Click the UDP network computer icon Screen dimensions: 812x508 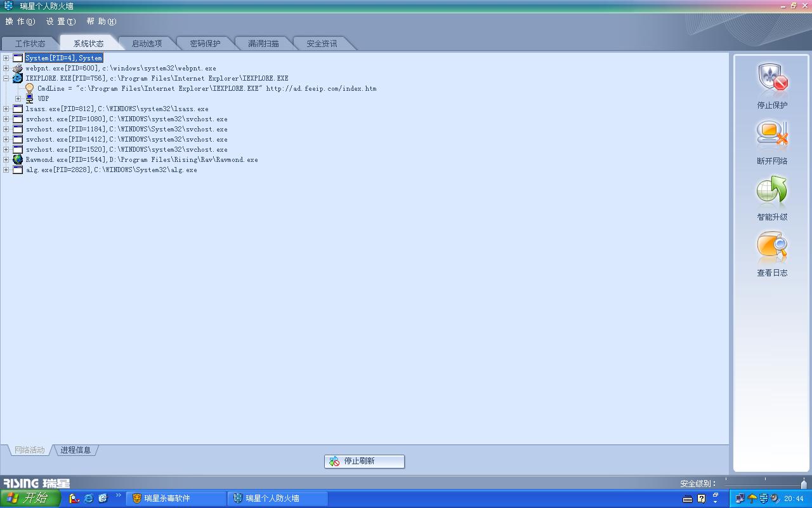click(29, 98)
